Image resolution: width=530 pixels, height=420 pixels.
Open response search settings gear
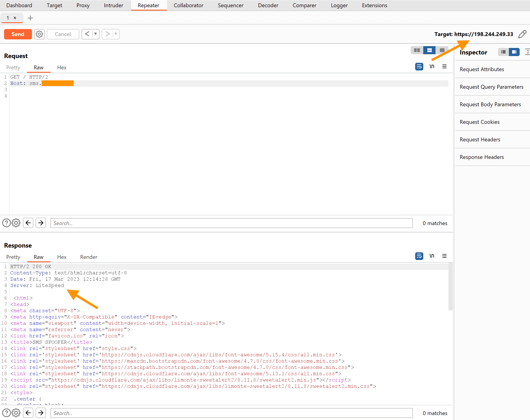pyautogui.click(x=16, y=413)
